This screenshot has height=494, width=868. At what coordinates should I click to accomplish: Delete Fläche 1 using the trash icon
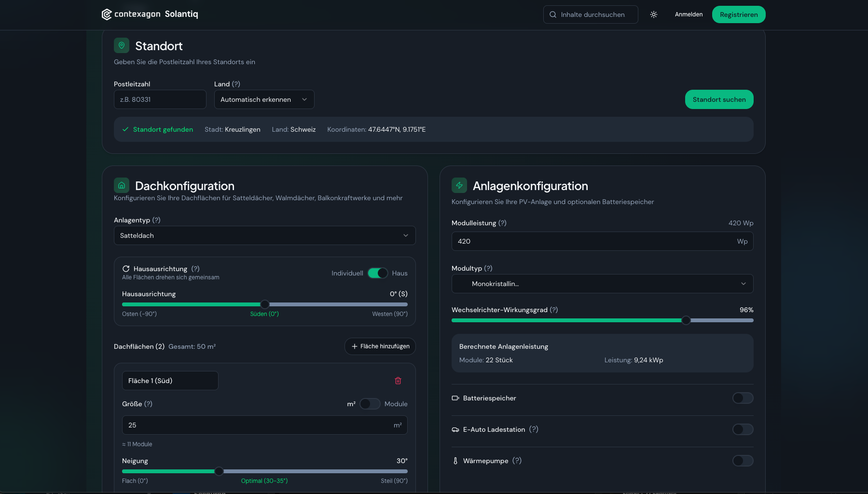[398, 381]
